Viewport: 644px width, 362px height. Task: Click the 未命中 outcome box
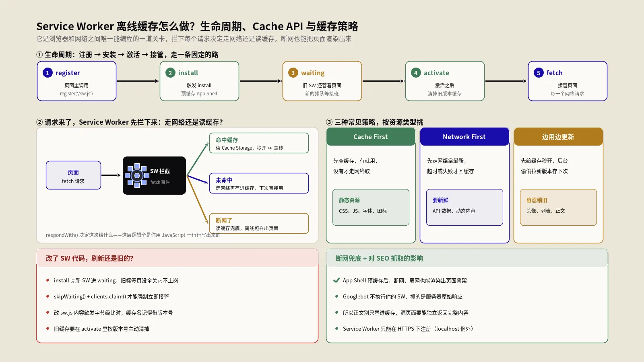click(259, 183)
